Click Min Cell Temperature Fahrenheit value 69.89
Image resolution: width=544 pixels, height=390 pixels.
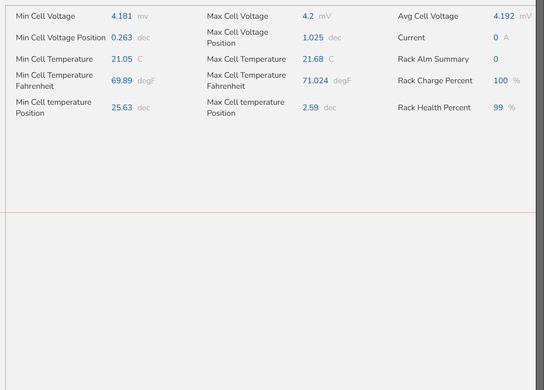pos(121,81)
